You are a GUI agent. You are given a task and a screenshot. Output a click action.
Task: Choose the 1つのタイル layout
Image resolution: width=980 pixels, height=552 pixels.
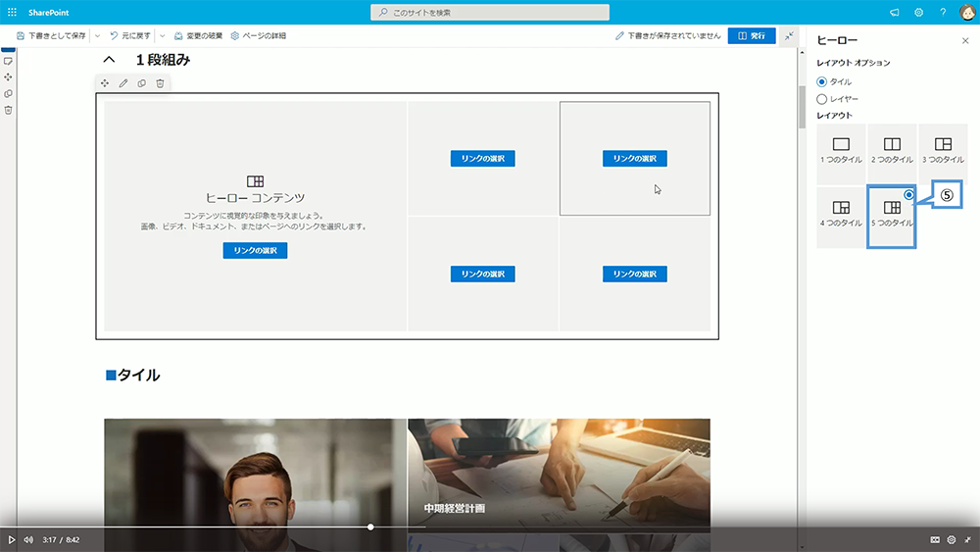841,153
